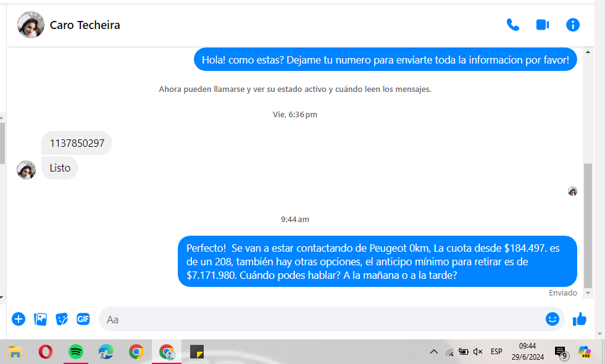Start a voice call with Caro Techeira
The height and width of the screenshot is (364, 605).
512,25
